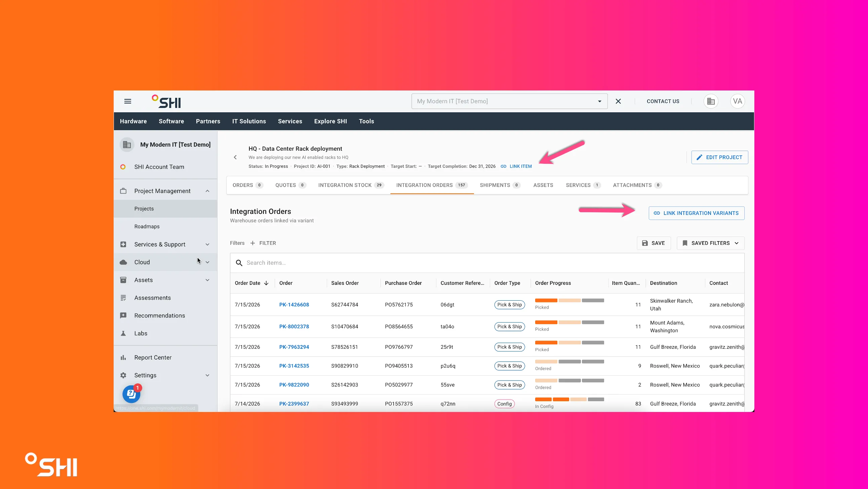Viewport: 868px width, 489px height.
Task: Open the Report Center chart icon
Action: pyautogui.click(x=123, y=358)
